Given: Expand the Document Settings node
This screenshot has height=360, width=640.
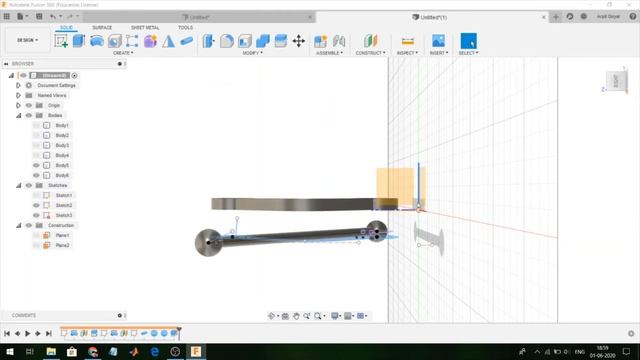Looking at the screenshot, I should coord(18,85).
